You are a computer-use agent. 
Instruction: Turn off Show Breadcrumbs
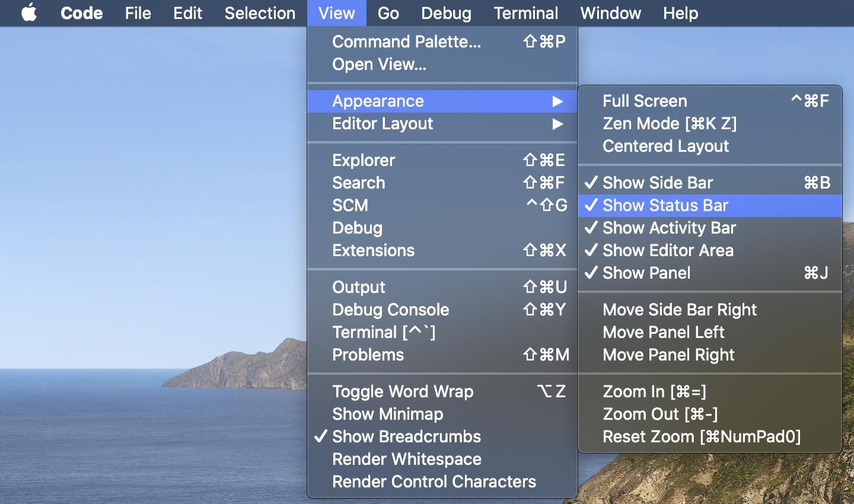click(x=406, y=437)
